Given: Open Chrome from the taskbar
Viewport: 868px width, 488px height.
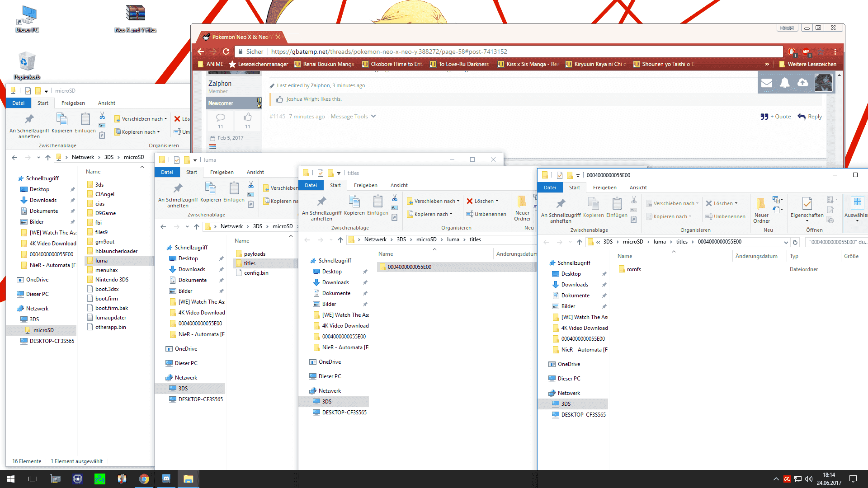Looking at the screenshot, I should 144,479.
